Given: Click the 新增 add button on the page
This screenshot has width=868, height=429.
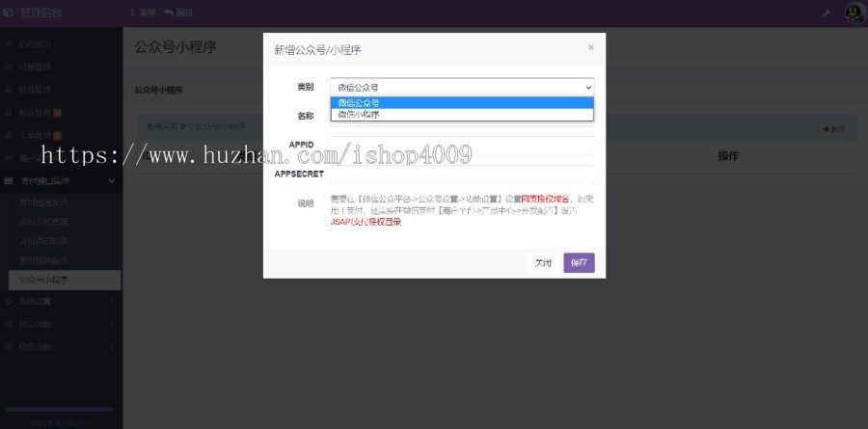Looking at the screenshot, I should [x=834, y=129].
